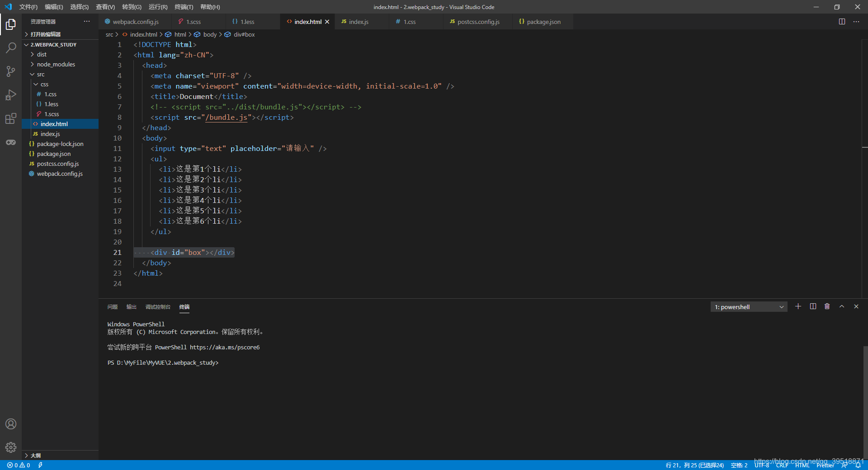Open the 编辑(E) menu

click(54, 7)
